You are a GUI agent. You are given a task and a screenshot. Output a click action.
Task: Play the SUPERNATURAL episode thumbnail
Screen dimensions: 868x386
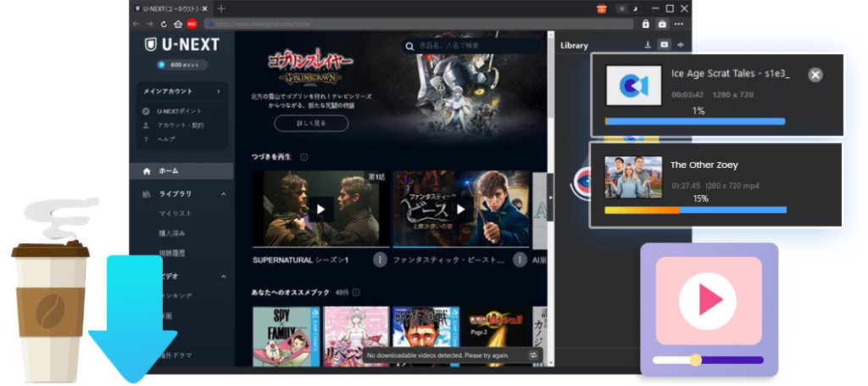[x=320, y=209]
